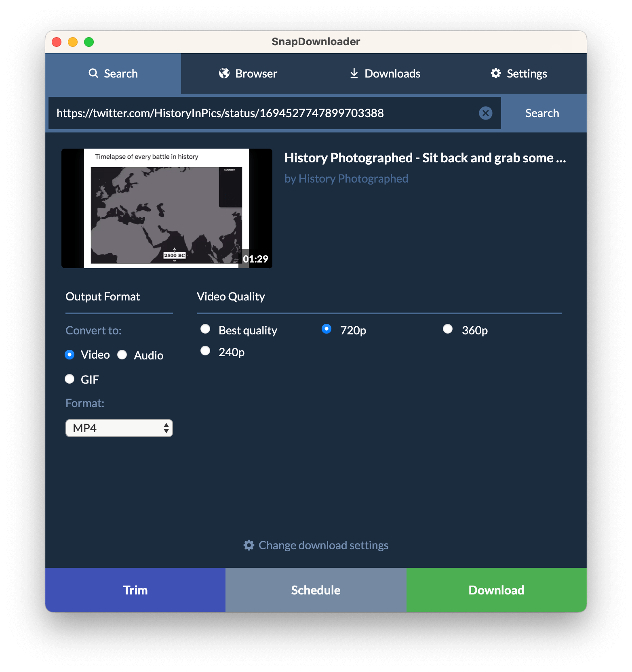Choose GIF as the output type
Screen dimensions: 632x672
(70, 379)
